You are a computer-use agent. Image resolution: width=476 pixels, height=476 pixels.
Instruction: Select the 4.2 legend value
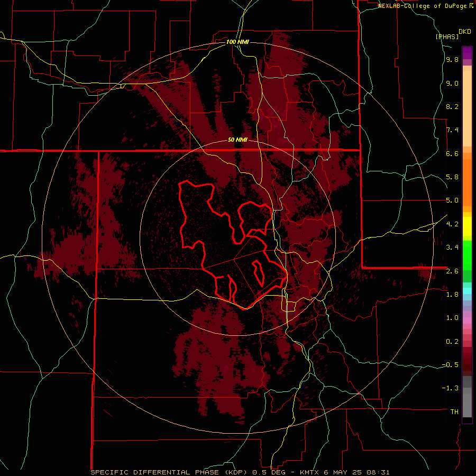click(x=452, y=224)
